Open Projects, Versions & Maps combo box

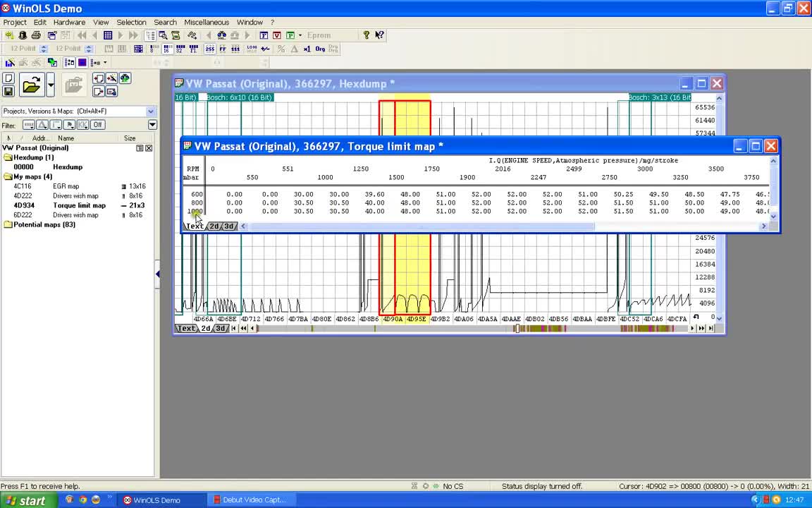tap(79, 111)
